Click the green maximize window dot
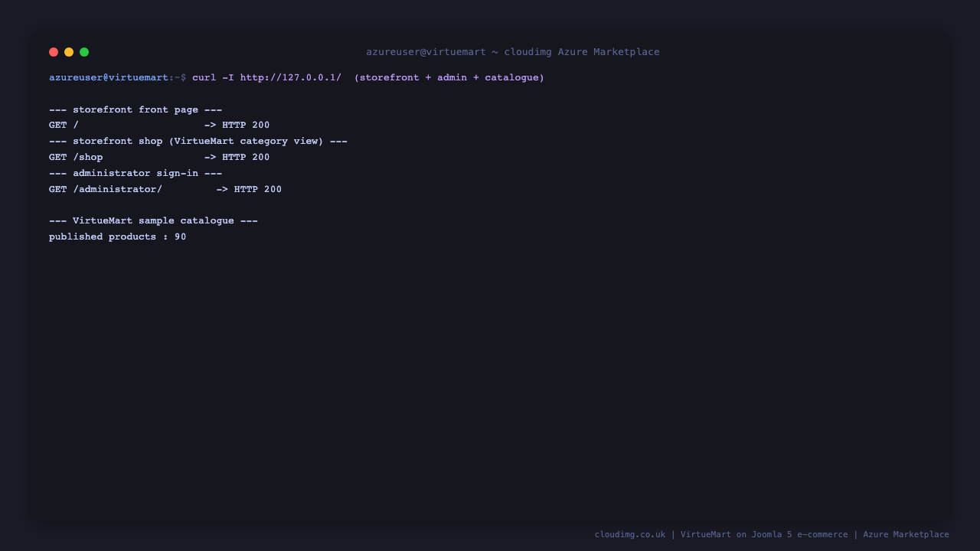980x551 pixels. pos(84,52)
